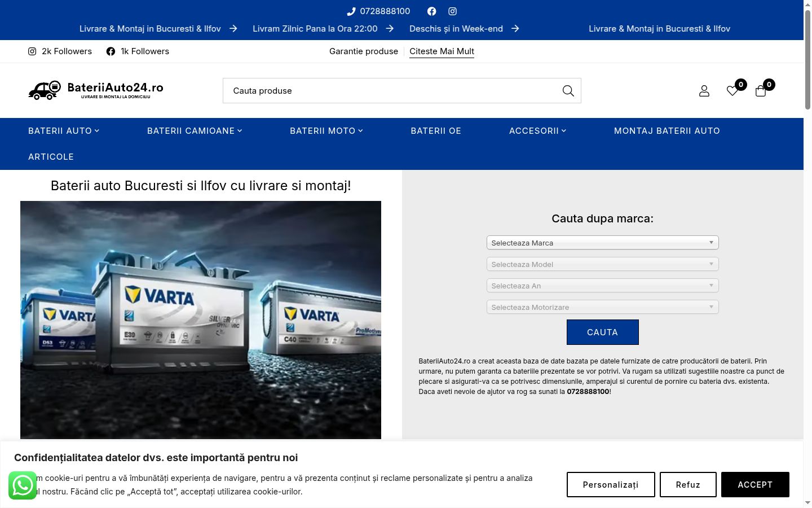
Task: Open Articole menu item
Action: coord(51,157)
